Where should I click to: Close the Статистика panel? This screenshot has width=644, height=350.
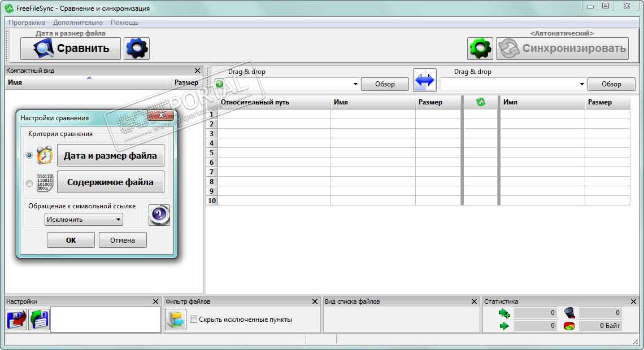633,301
